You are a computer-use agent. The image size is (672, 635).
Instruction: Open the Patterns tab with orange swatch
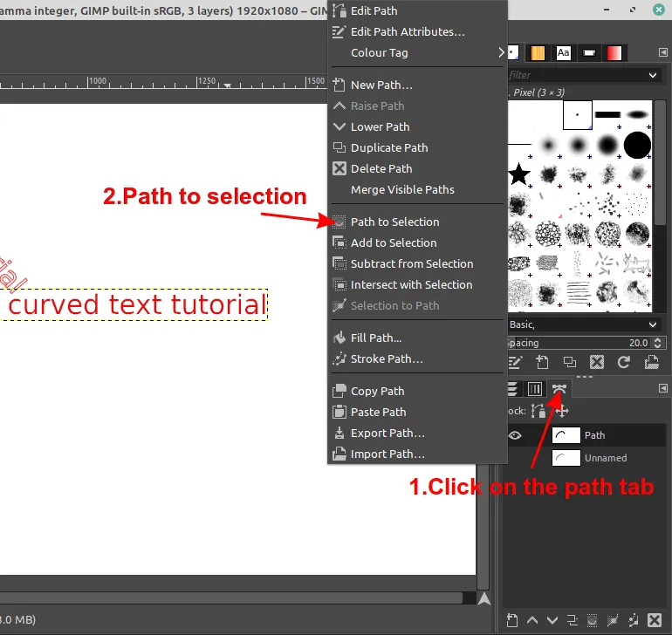(x=538, y=53)
